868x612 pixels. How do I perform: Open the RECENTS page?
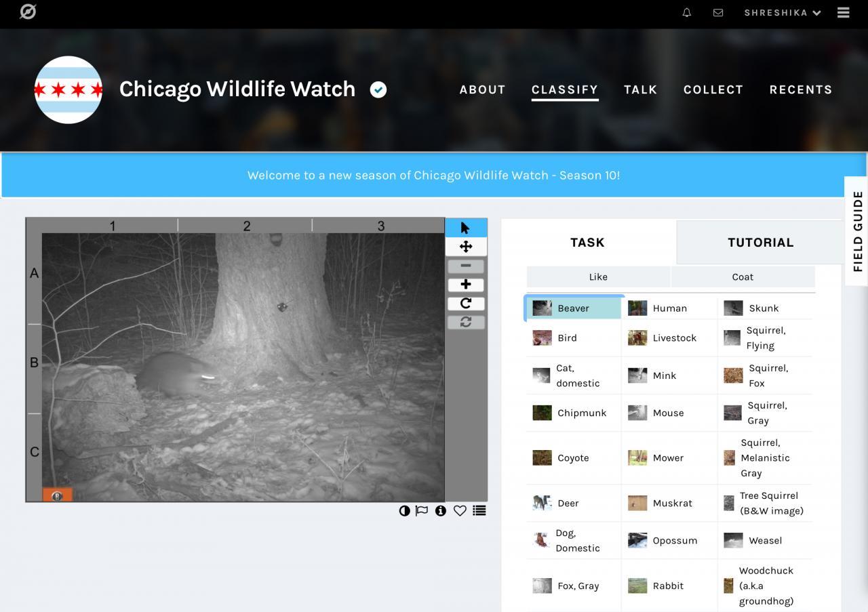(x=801, y=89)
